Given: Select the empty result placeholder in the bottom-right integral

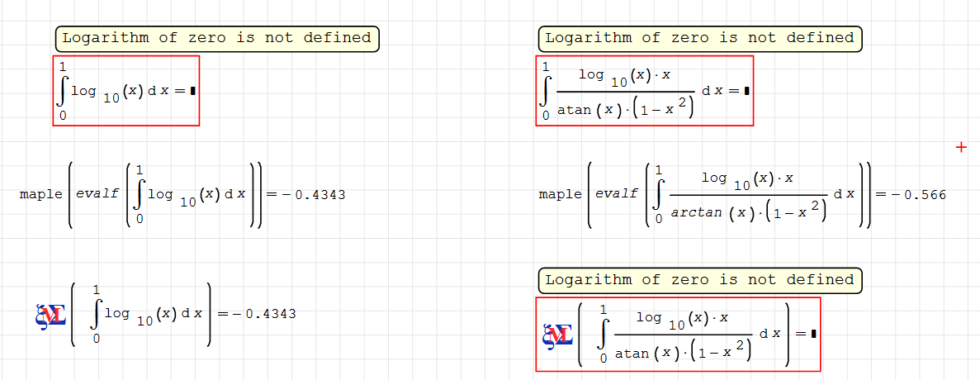Looking at the screenshot, I should [x=813, y=334].
